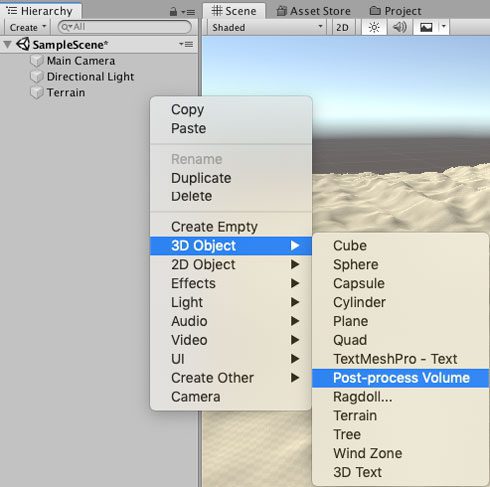The width and height of the screenshot is (490, 487).
Task: Create a Tree object
Action: (400, 434)
